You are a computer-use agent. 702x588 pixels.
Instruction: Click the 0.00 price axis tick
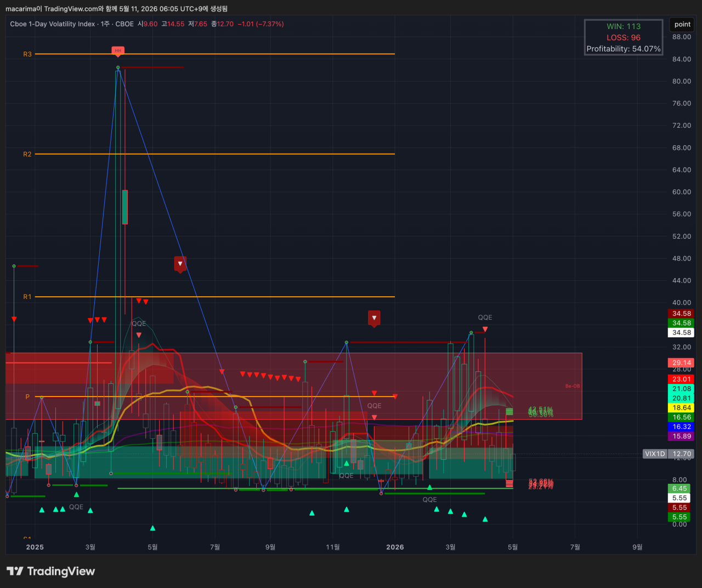680,524
